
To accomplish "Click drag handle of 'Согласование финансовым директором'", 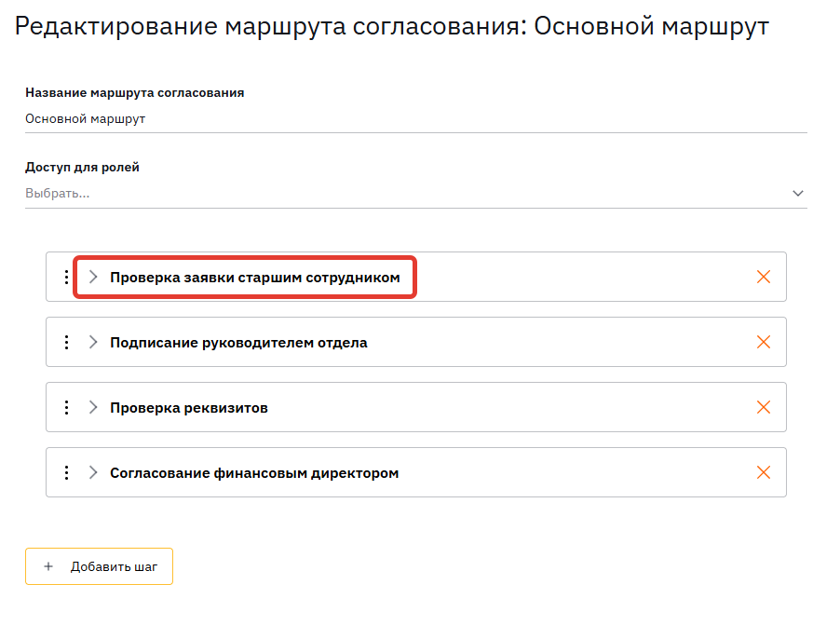I will [x=66, y=472].
